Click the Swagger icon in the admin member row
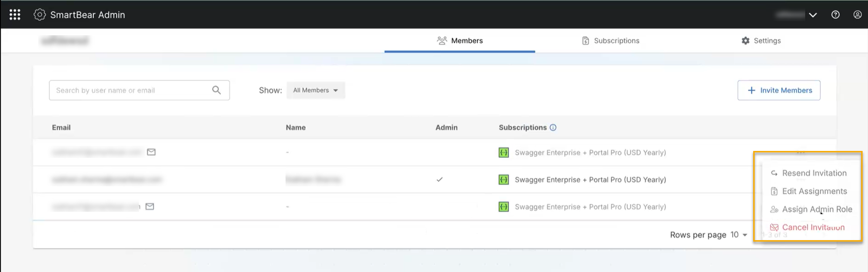Viewport: 868px width, 272px height. 503,179
